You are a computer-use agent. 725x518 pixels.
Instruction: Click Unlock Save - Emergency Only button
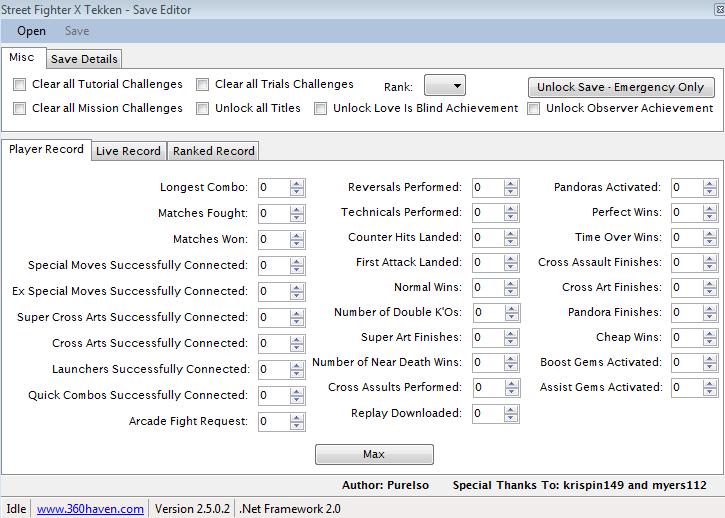pyautogui.click(x=620, y=87)
